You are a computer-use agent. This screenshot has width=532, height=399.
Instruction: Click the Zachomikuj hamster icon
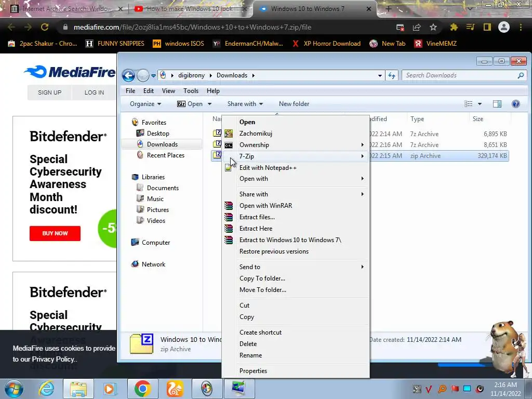229,134
